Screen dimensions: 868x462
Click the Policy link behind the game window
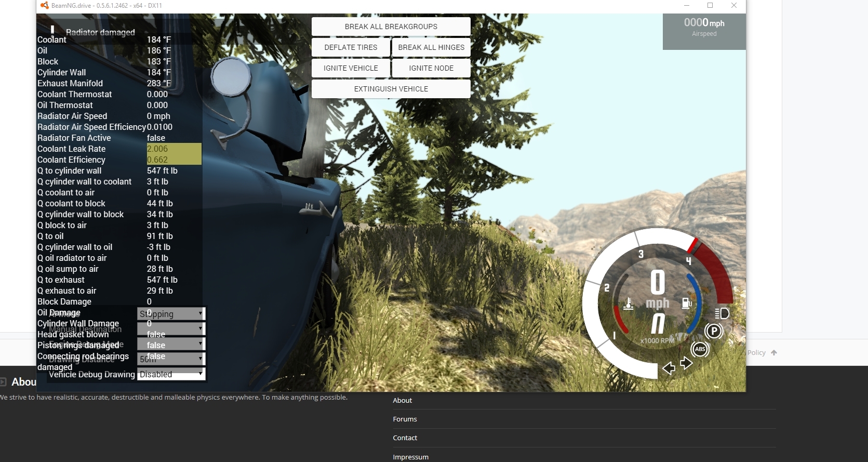[756, 352]
